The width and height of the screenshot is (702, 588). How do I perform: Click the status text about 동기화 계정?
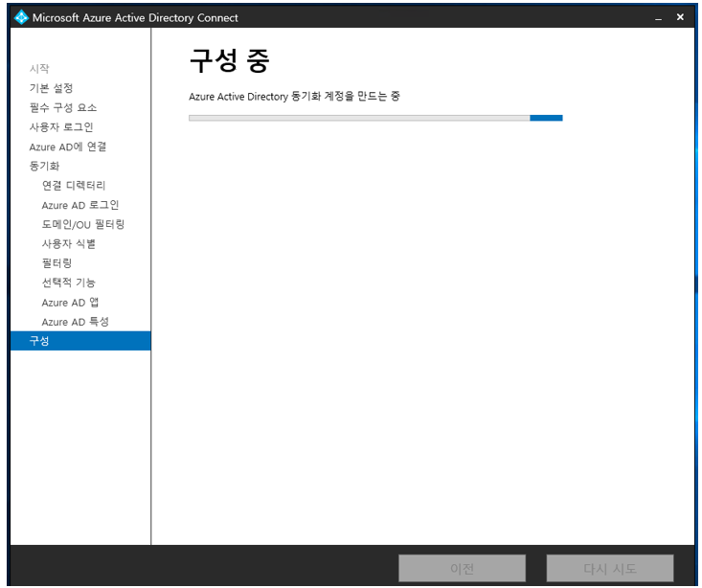[x=295, y=97]
